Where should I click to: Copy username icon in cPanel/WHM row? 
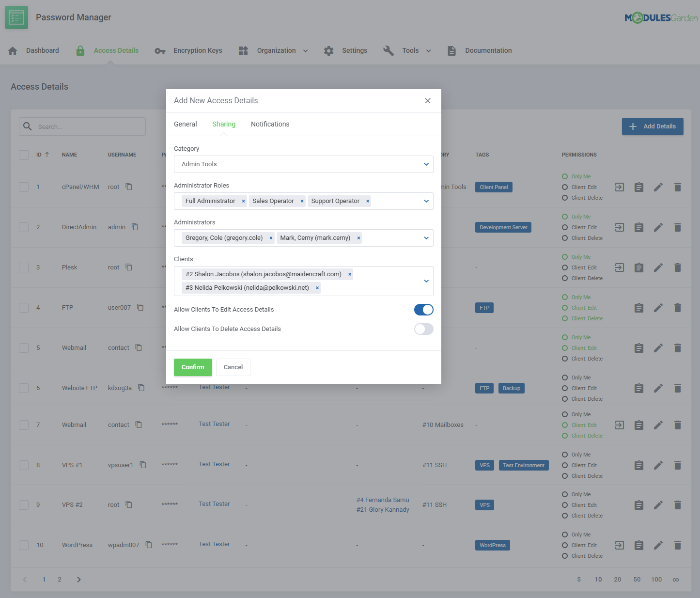tap(129, 187)
